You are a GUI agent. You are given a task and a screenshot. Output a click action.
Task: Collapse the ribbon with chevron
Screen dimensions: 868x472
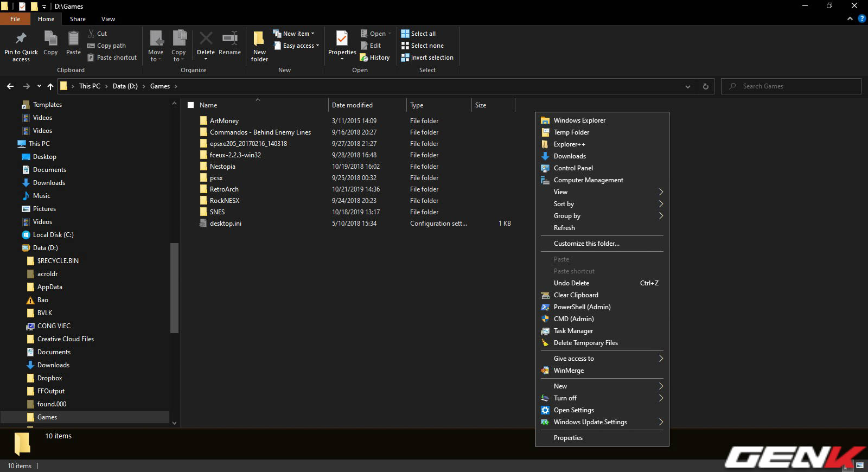click(850, 19)
